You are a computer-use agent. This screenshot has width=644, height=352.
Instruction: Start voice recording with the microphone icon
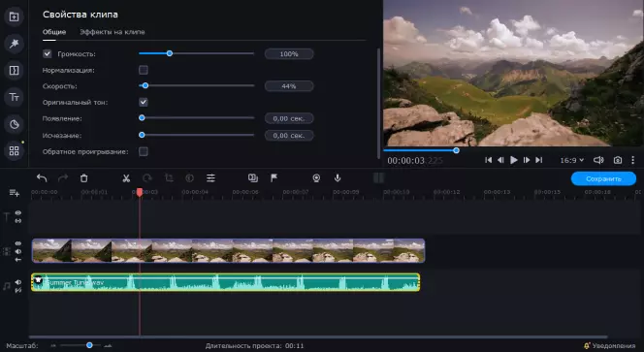338,177
